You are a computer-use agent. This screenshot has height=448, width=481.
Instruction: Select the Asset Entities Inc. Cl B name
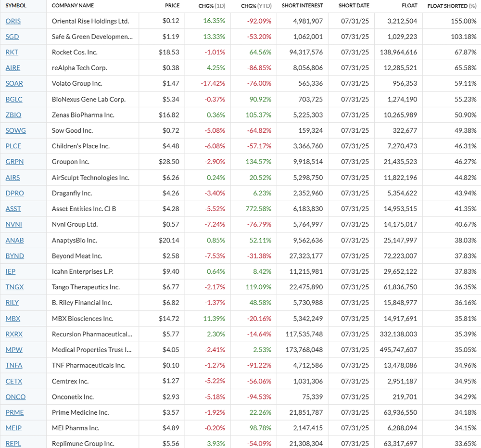point(84,209)
